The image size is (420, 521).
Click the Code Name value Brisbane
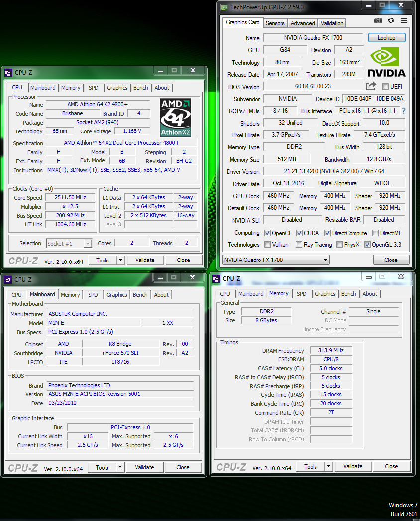[72, 113]
